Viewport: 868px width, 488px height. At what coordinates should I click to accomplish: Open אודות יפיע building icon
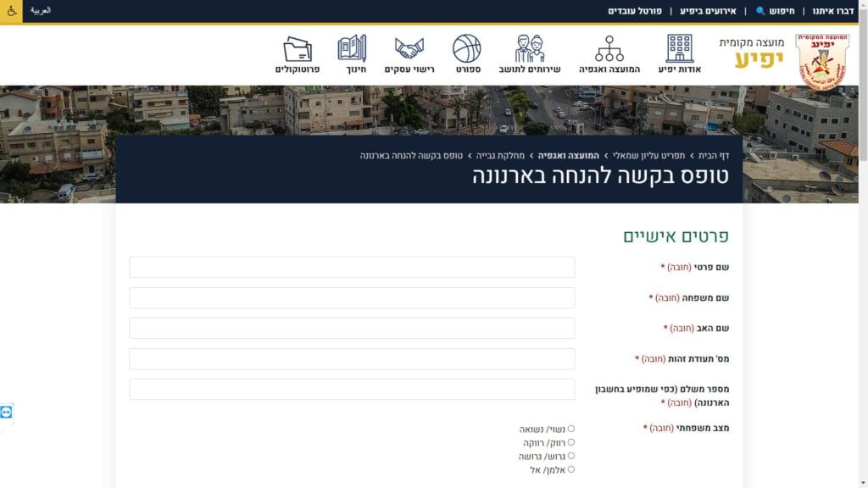pyautogui.click(x=680, y=48)
